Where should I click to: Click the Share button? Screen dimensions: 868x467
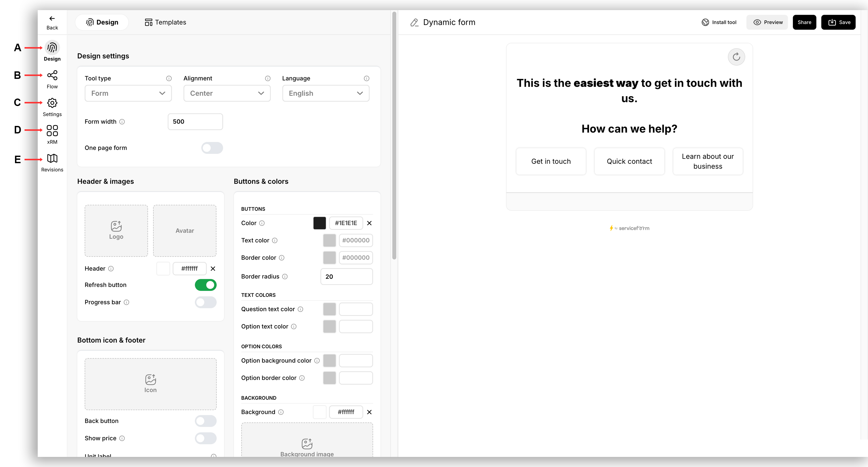click(x=804, y=22)
